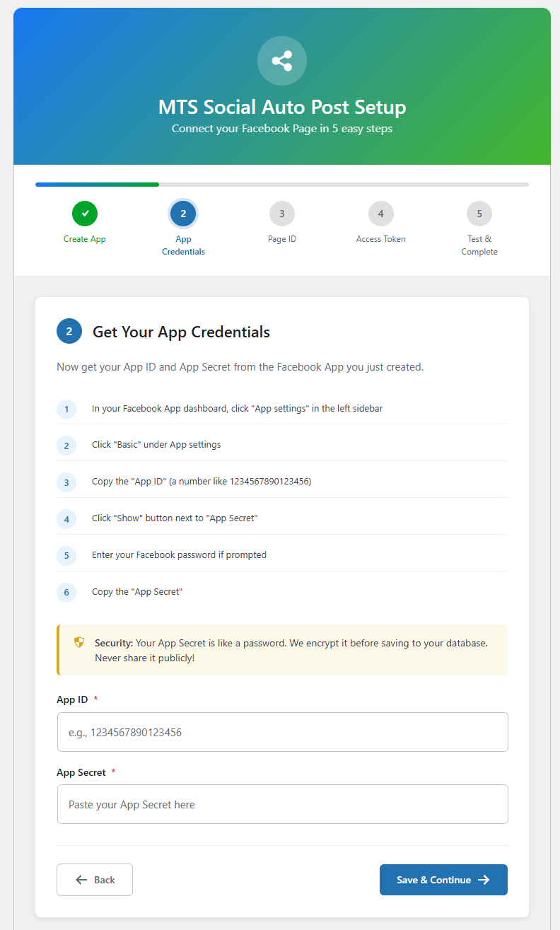Viewport: 560px width, 930px height.
Task: Click the green checkmark on Create App step
Action: (84, 213)
